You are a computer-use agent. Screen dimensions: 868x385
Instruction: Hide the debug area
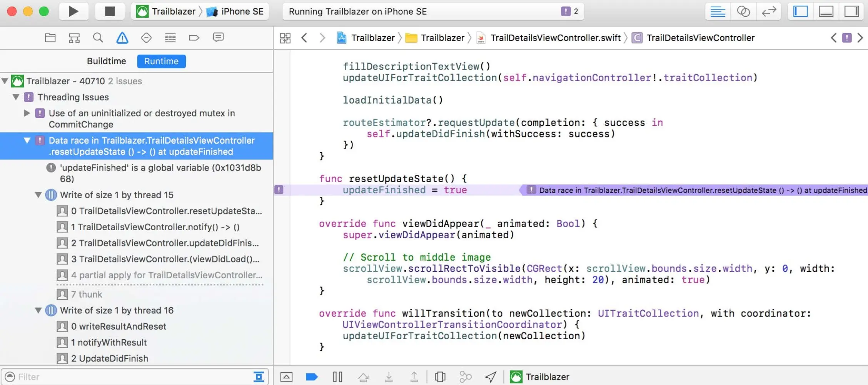pos(286,377)
